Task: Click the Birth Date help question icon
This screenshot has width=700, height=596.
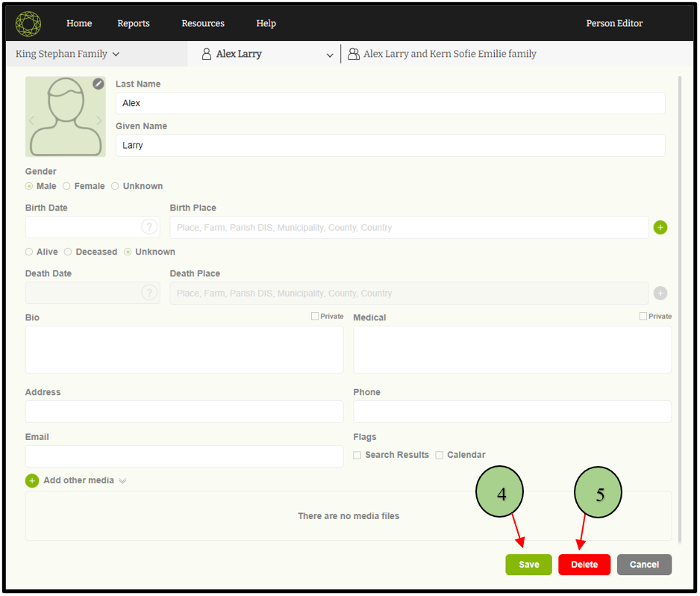Action: (149, 228)
